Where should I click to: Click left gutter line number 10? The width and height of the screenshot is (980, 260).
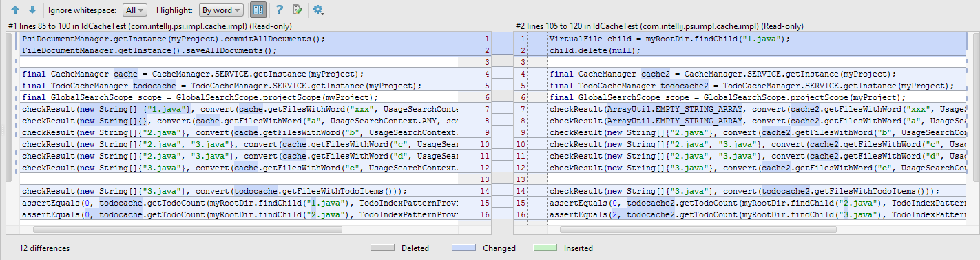[x=484, y=144]
